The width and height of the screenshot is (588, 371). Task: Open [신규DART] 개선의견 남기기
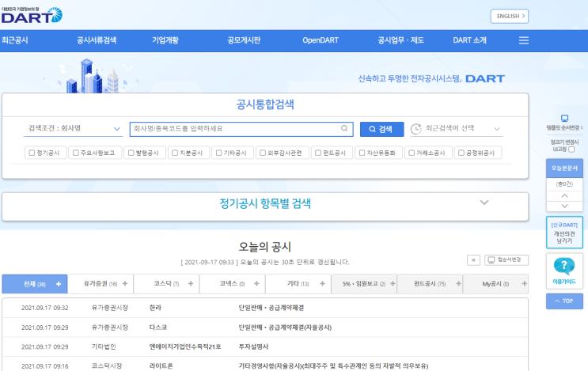click(564, 233)
